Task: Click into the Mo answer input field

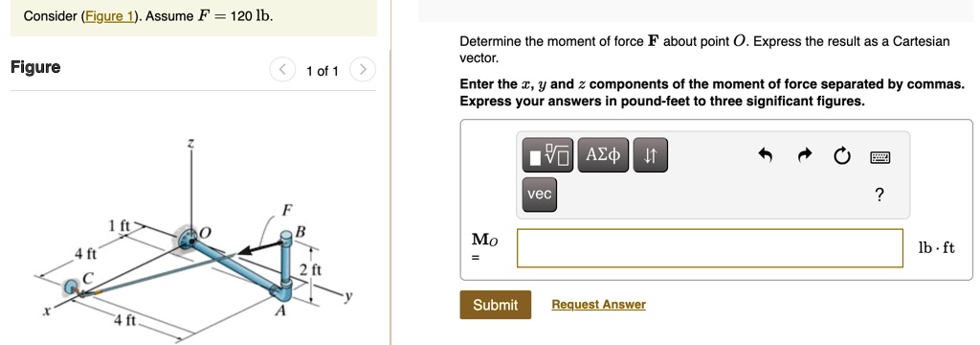Action: pos(710,248)
